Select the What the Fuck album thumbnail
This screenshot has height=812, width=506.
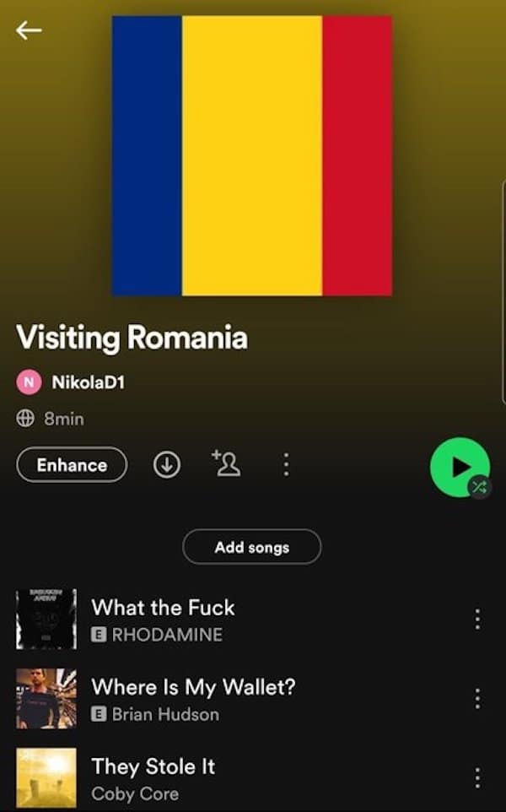click(x=46, y=619)
